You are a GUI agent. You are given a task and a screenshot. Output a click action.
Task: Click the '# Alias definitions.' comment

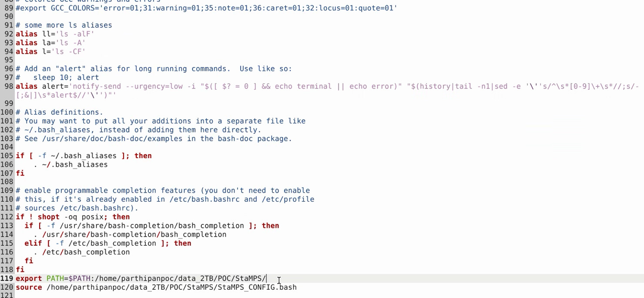59,112
